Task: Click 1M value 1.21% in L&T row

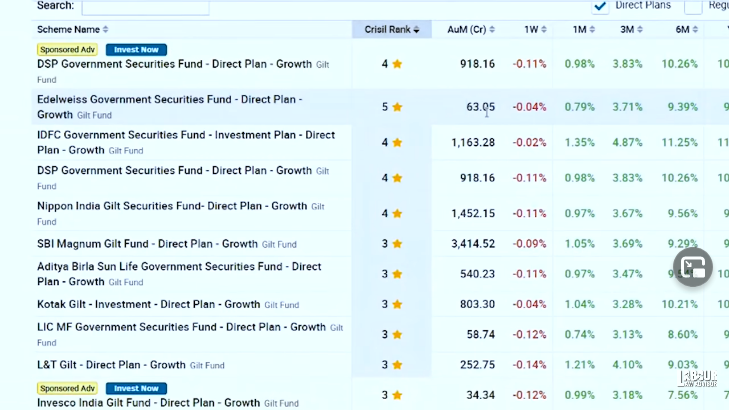Action: point(580,365)
